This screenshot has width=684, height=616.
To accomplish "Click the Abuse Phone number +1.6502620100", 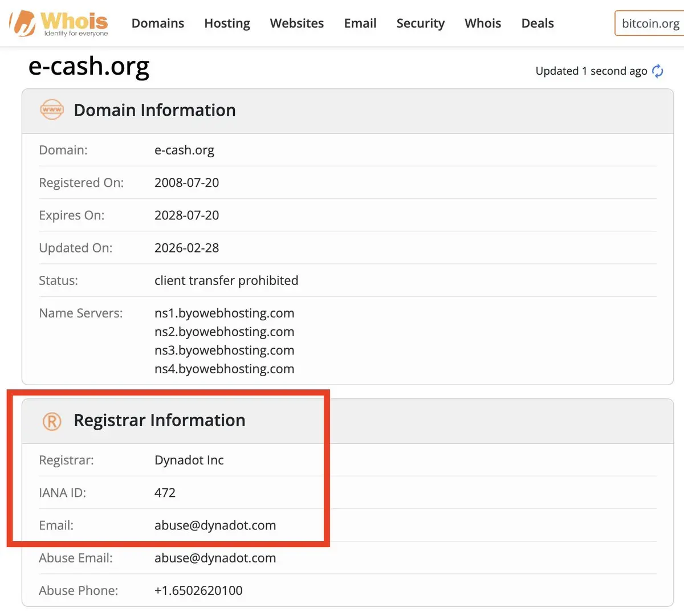I will 198,590.
